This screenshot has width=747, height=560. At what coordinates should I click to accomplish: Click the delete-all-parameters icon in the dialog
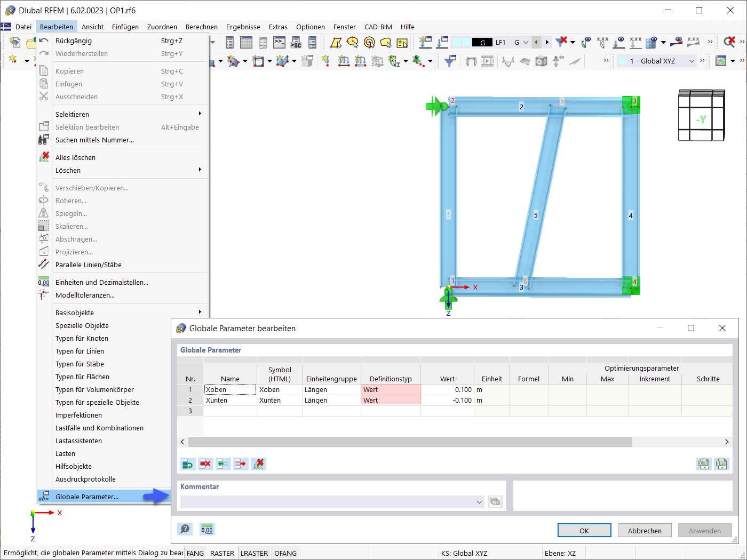point(259,464)
